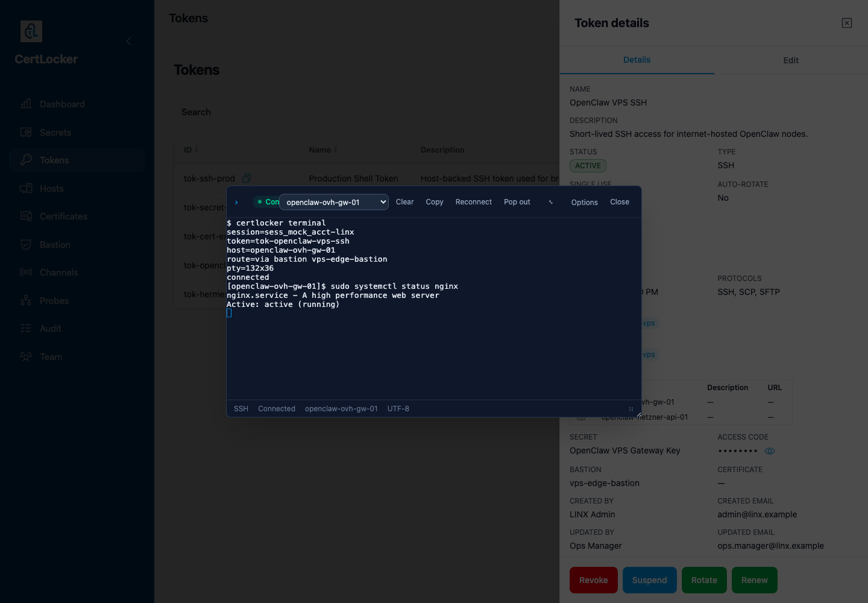Open the Team people icon
The width and height of the screenshot is (868, 603).
(26, 356)
